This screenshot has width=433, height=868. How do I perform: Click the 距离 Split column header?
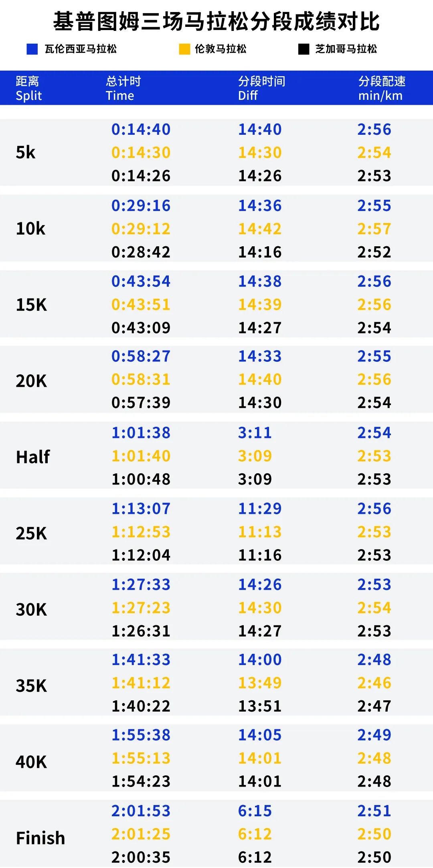(29, 88)
